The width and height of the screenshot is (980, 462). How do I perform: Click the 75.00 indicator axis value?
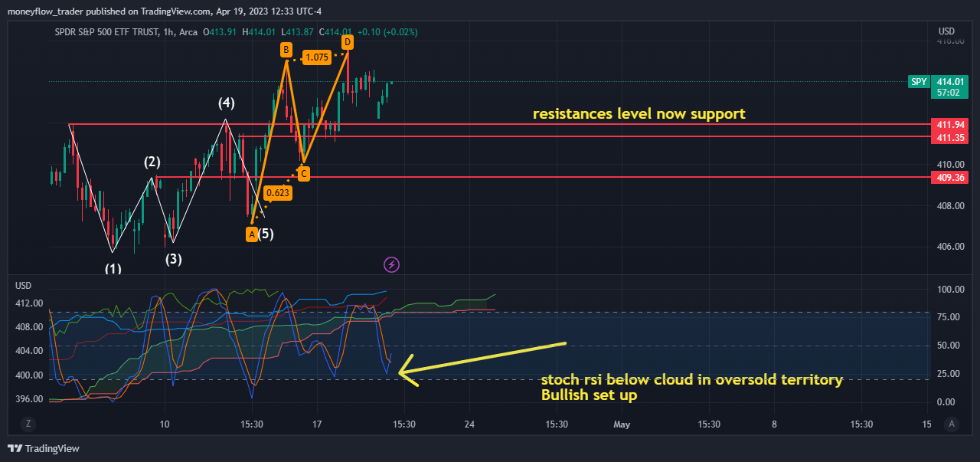point(949,317)
